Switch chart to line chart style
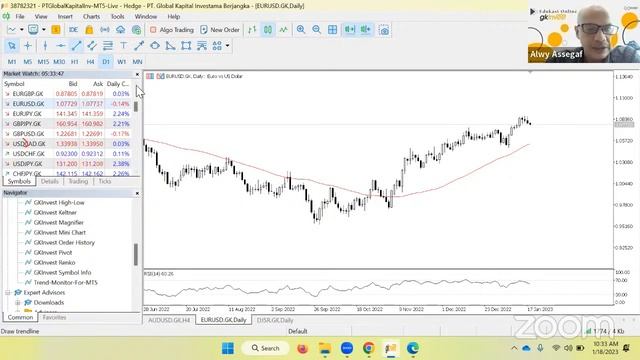 pos(283,29)
